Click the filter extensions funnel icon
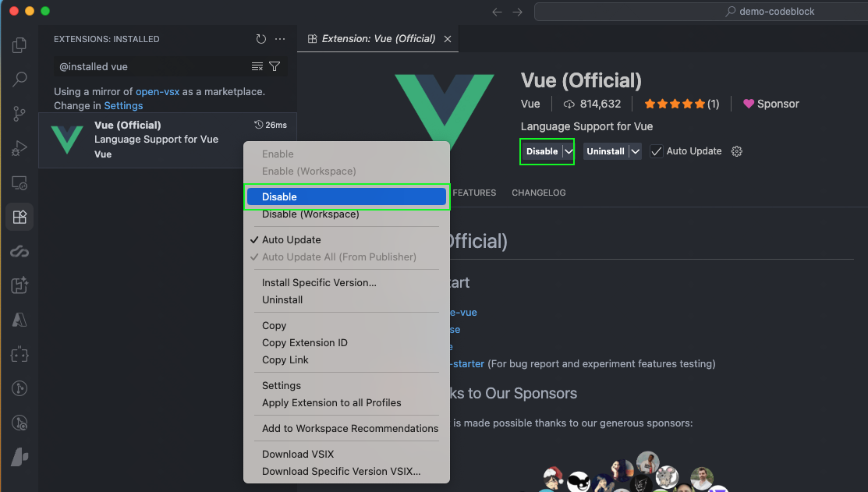The height and width of the screenshot is (492, 868). [x=275, y=67]
